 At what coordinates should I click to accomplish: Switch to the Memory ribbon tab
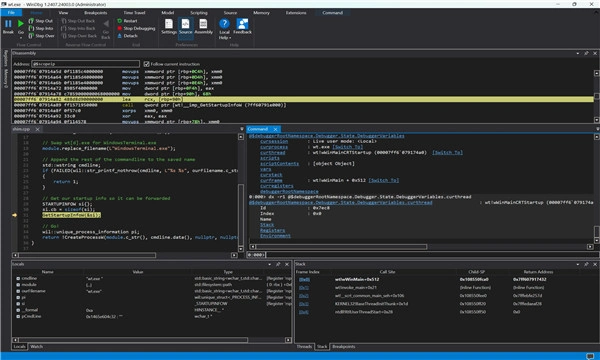click(x=261, y=13)
